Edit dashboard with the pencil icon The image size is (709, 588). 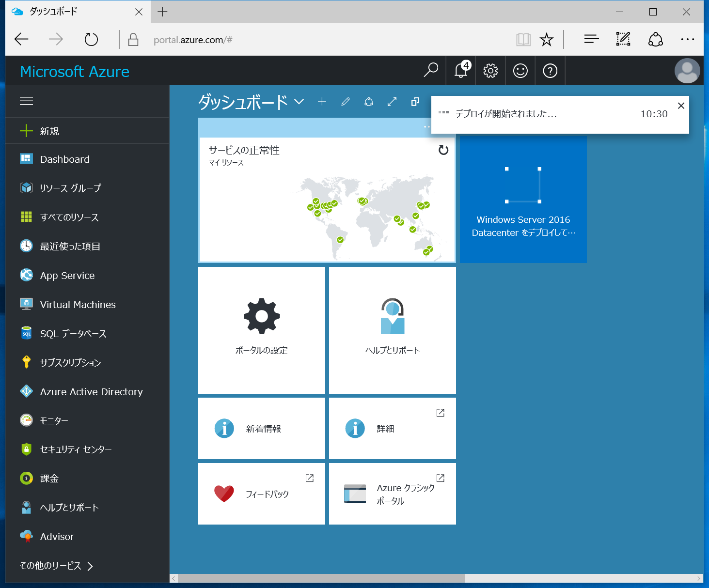click(346, 101)
